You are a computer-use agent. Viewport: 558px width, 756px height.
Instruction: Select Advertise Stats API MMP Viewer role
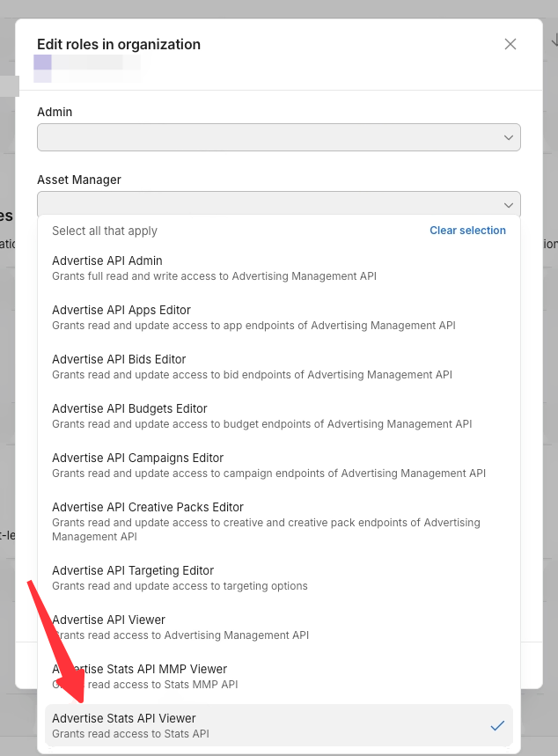tap(279, 676)
